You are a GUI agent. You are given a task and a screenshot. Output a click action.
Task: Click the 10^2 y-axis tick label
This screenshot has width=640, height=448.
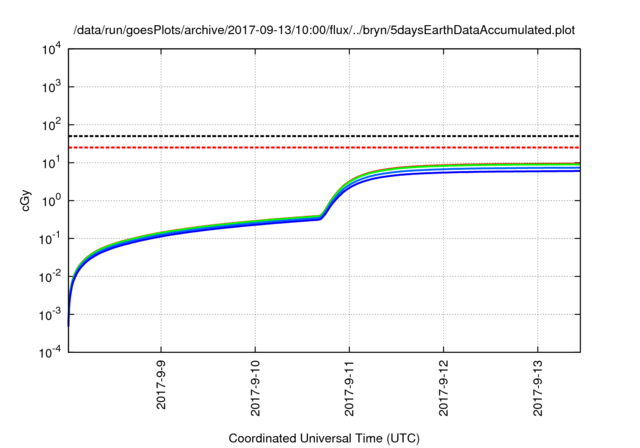pyautogui.click(x=51, y=125)
